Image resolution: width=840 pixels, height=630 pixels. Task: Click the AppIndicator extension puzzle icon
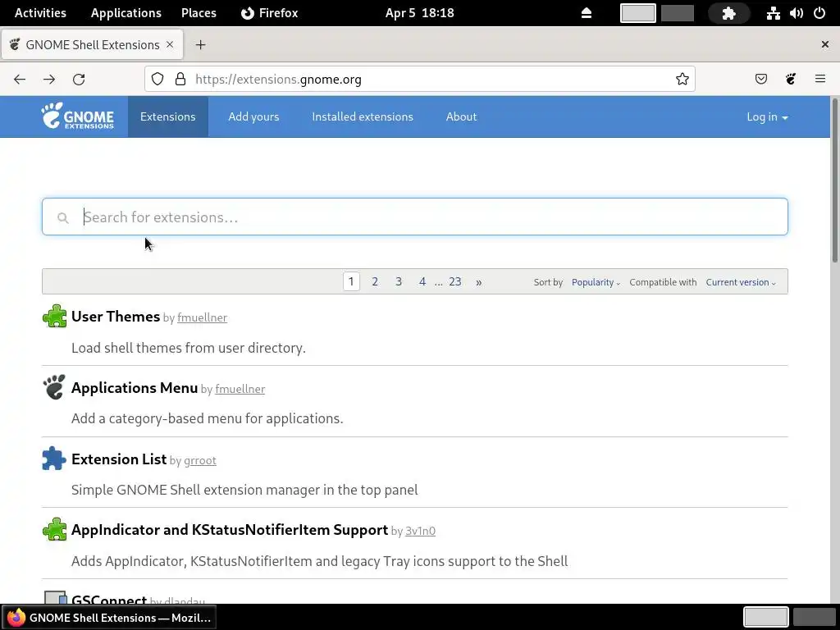[x=54, y=529]
